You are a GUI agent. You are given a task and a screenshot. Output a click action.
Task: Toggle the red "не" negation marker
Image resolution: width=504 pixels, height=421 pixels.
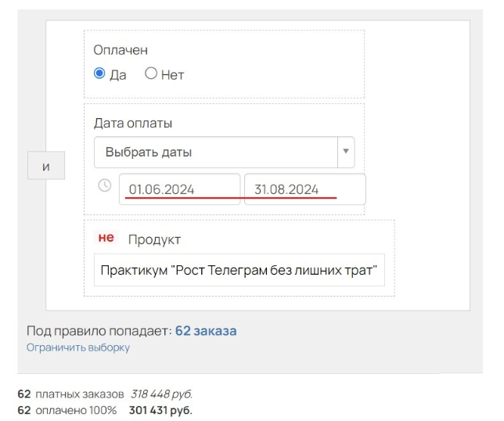coord(106,239)
